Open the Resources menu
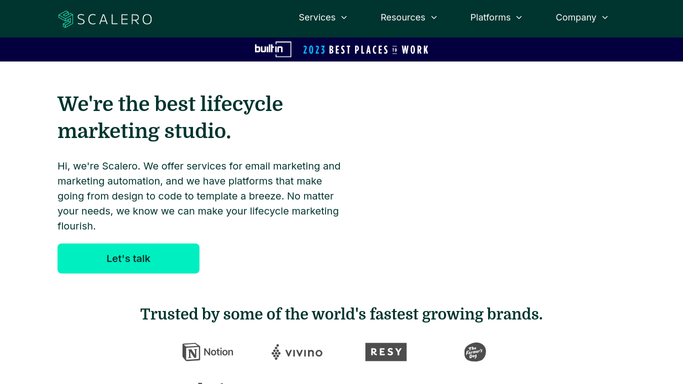Viewport: 683px width, 384px height. [x=402, y=17]
